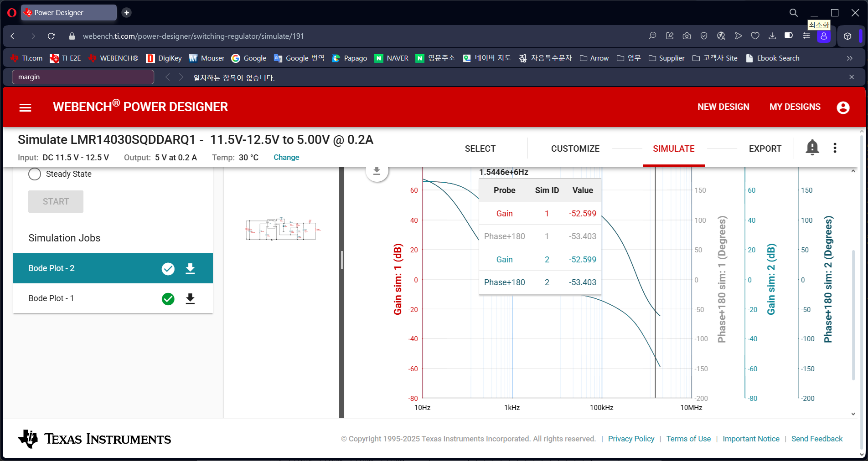Click the Bode Plot - 2 completed checkmark
Image resolution: width=868 pixels, height=461 pixels.
(x=168, y=269)
